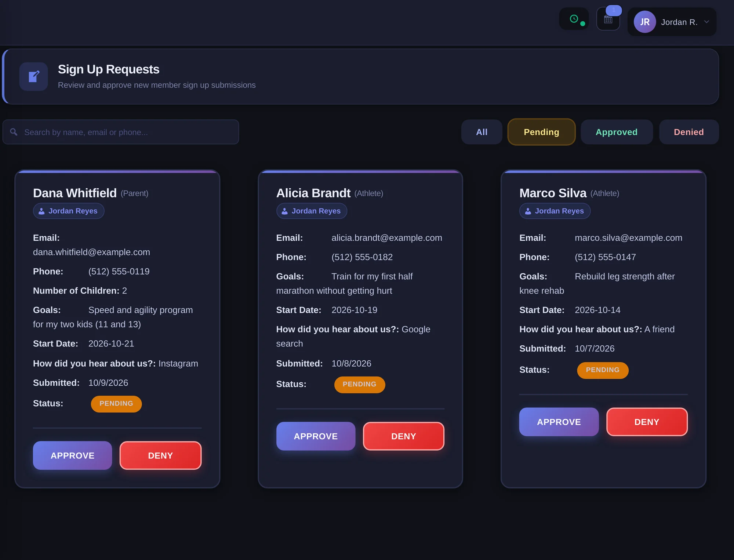Click start date 2026-10-14
Screen dimensions: 734x560
tap(597, 310)
